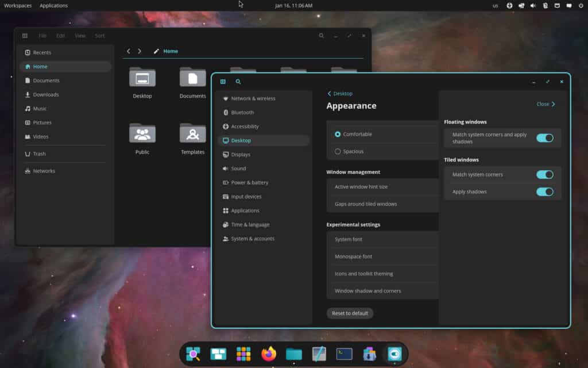Open the search in the Settings window
Image resolution: width=588 pixels, height=368 pixels.
(238, 82)
